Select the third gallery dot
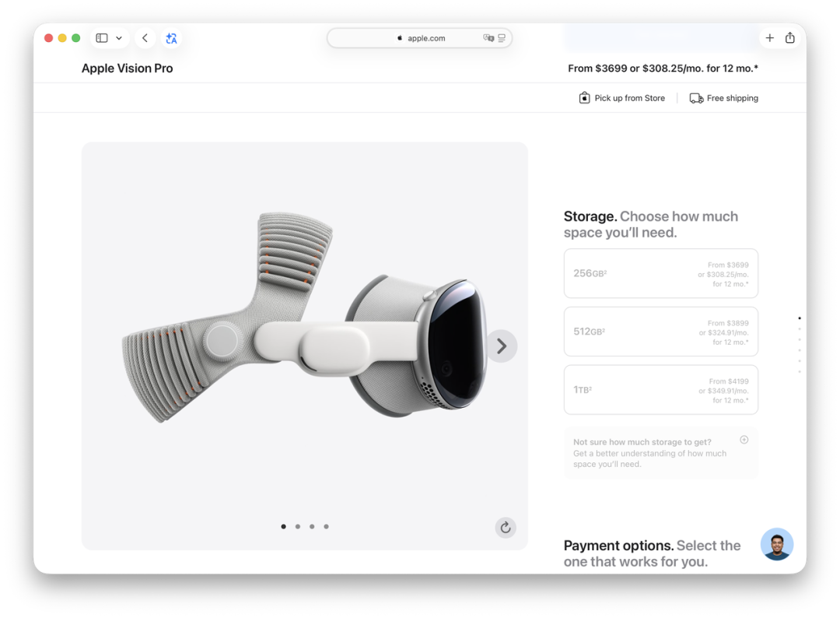 [312, 526]
